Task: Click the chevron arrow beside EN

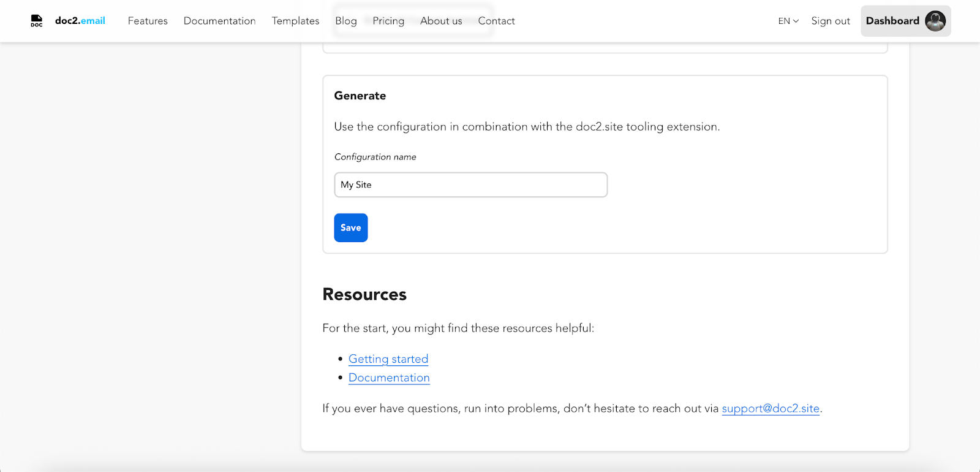Action: 796,21
